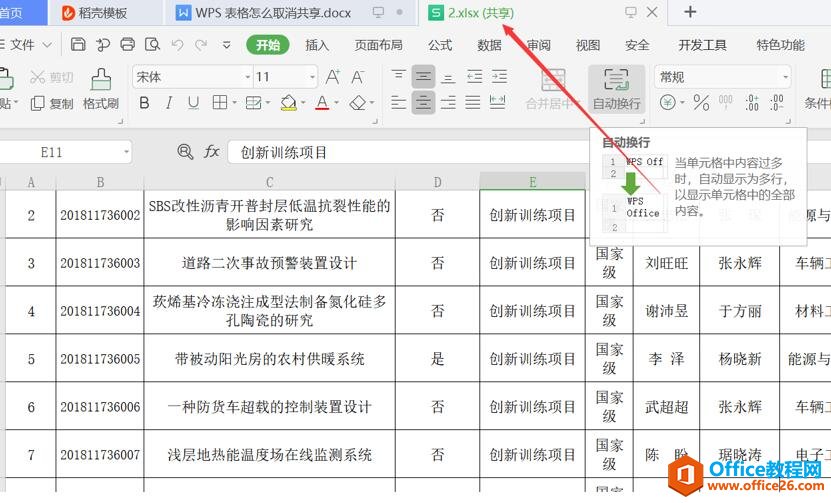Increase decimal places
Screen dimensions: 831x503
[752, 102]
